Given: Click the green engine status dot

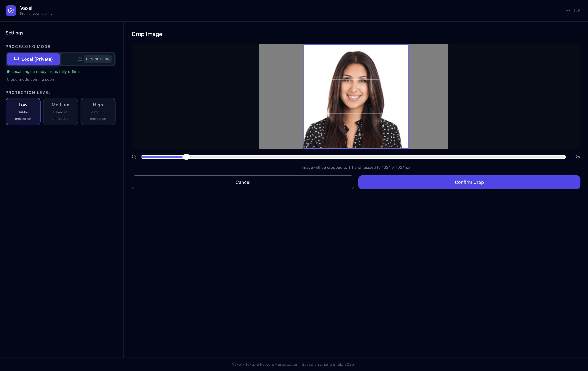Looking at the screenshot, I should point(8,72).
